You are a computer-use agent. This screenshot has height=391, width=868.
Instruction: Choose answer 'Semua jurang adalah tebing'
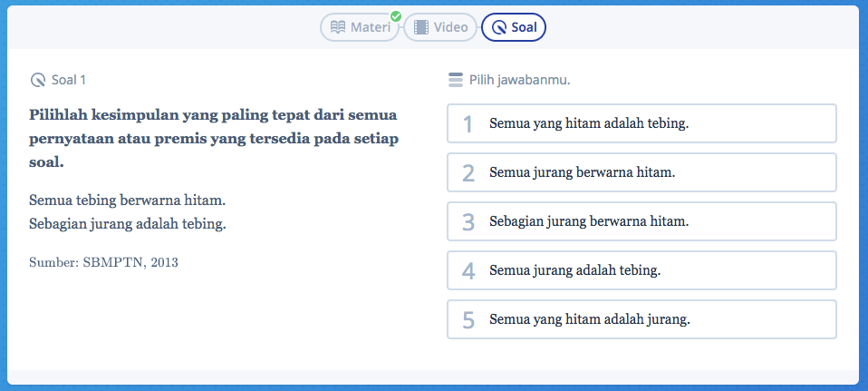click(x=641, y=270)
